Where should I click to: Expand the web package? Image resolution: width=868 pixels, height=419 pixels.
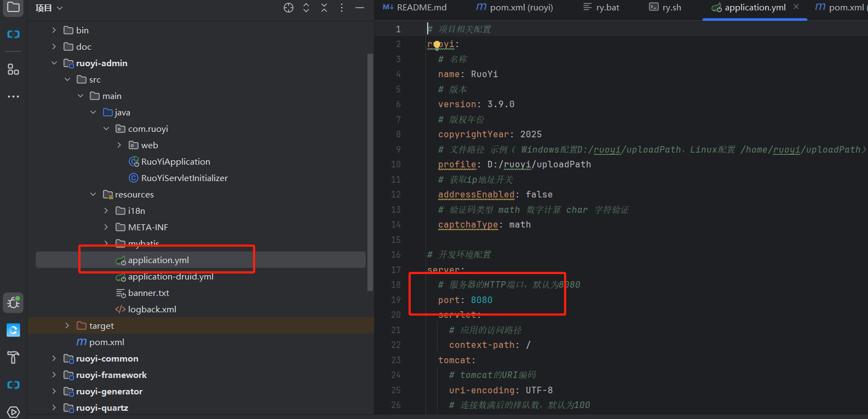pos(119,145)
